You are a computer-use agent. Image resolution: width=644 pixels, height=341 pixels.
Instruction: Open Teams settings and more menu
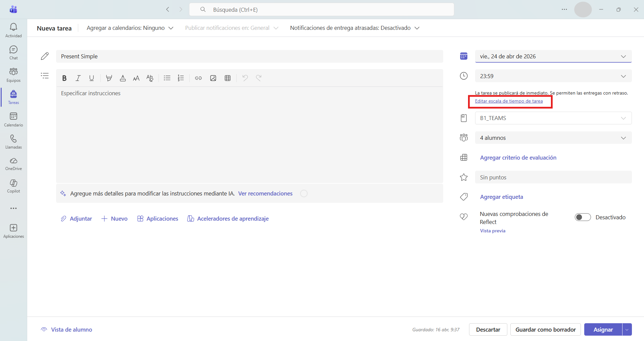coord(564,9)
